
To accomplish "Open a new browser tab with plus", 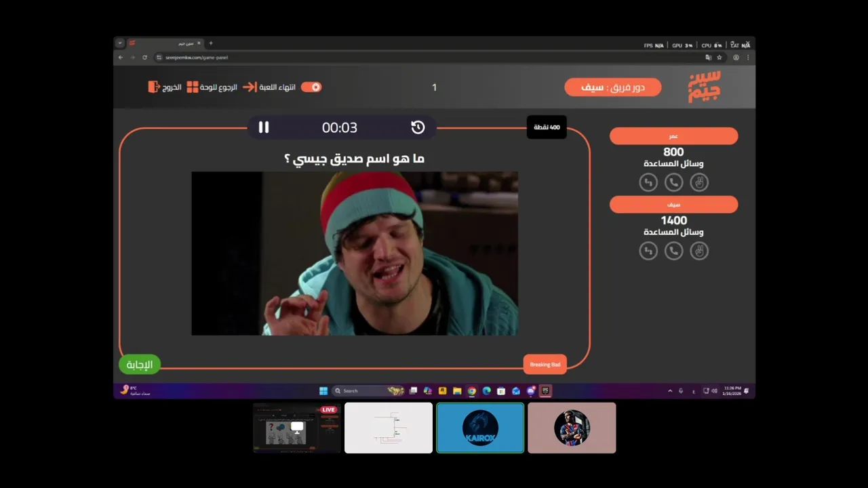I will tap(211, 43).
